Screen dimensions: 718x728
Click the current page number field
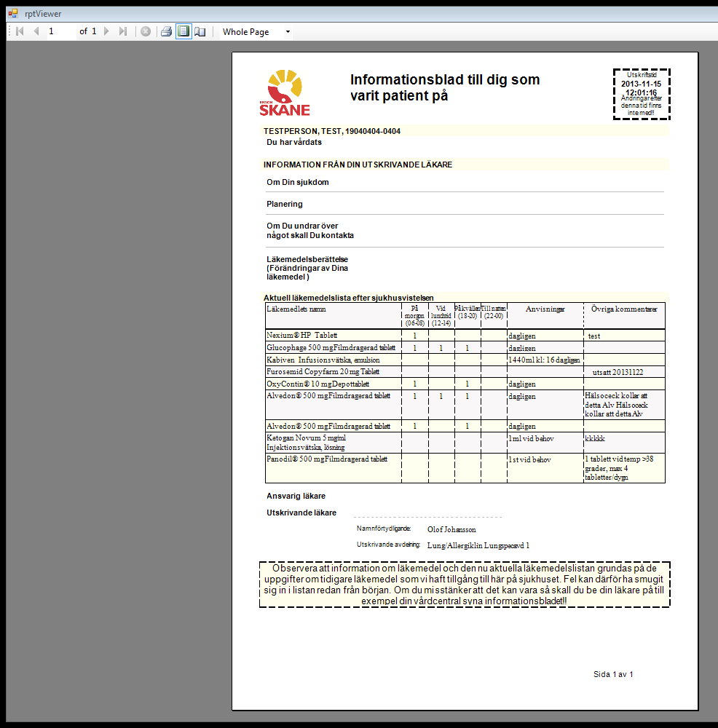(x=61, y=31)
